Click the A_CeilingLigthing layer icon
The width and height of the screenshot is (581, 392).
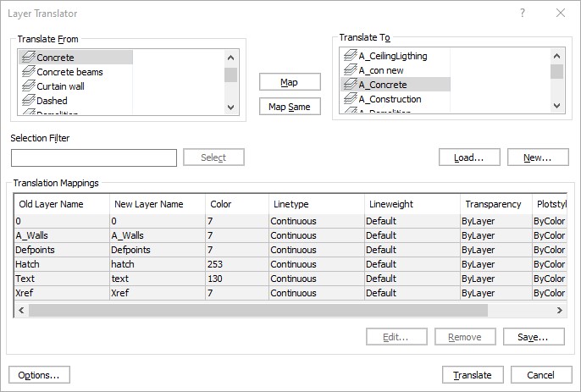349,56
